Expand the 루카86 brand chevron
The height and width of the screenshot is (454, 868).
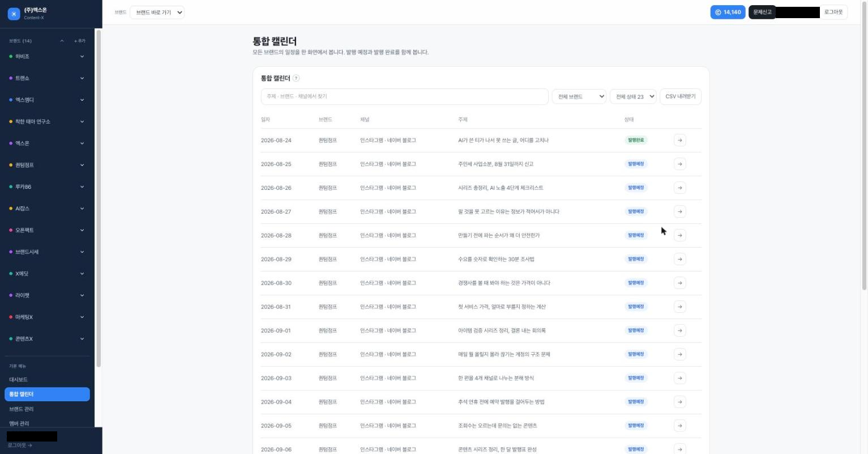tap(82, 187)
